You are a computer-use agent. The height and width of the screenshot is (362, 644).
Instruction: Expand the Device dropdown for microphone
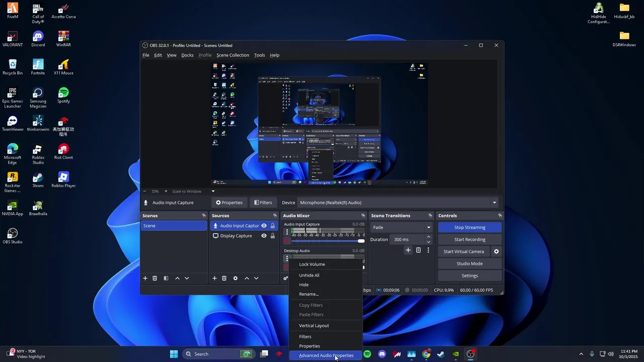[x=494, y=203]
